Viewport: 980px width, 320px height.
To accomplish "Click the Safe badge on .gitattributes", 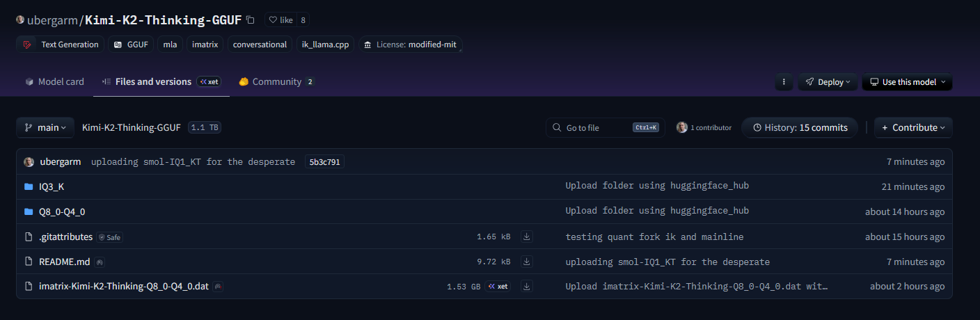I will (x=110, y=237).
